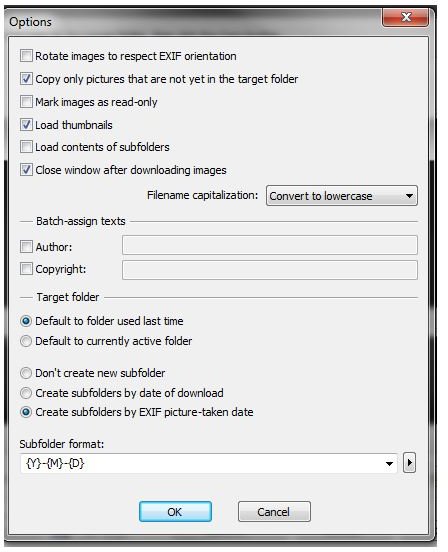Choose Don't create new subfolder
Screen dimensions: 448x552
[26, 373]
